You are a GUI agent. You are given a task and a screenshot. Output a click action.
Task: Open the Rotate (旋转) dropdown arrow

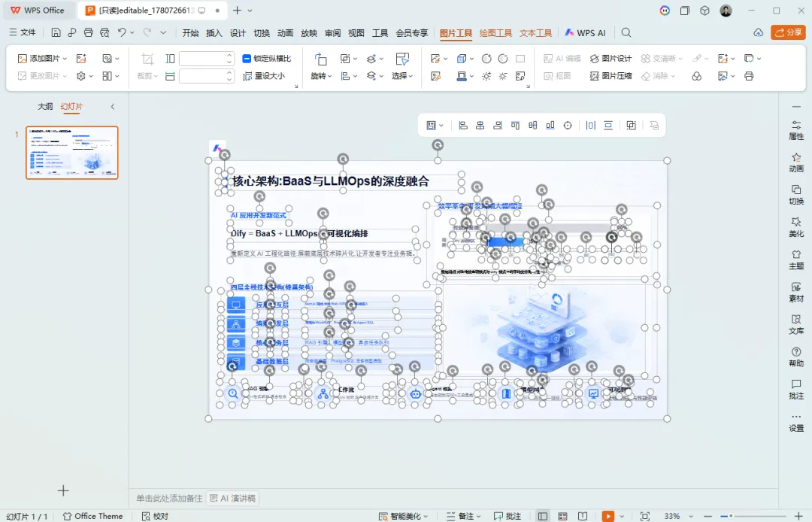[x=329, y=76]
